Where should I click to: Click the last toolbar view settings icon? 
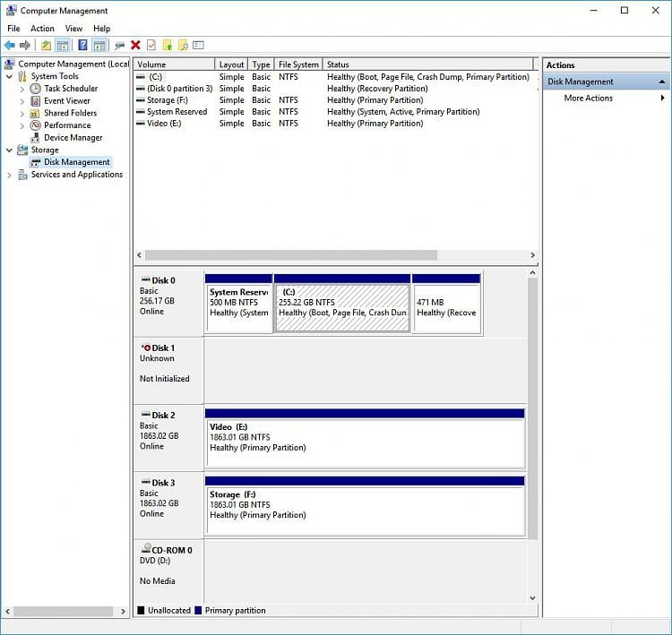pos(198,45)
